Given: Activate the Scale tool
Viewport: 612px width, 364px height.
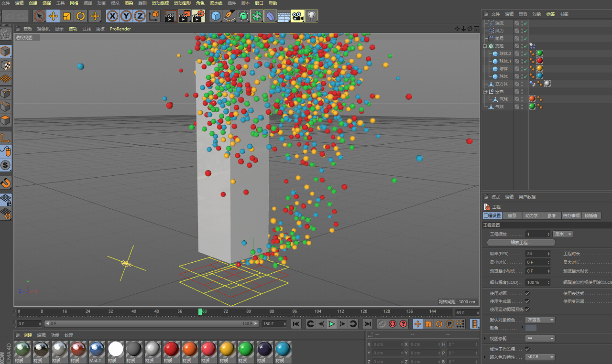Looking at the screenshot, I should 67,16.
